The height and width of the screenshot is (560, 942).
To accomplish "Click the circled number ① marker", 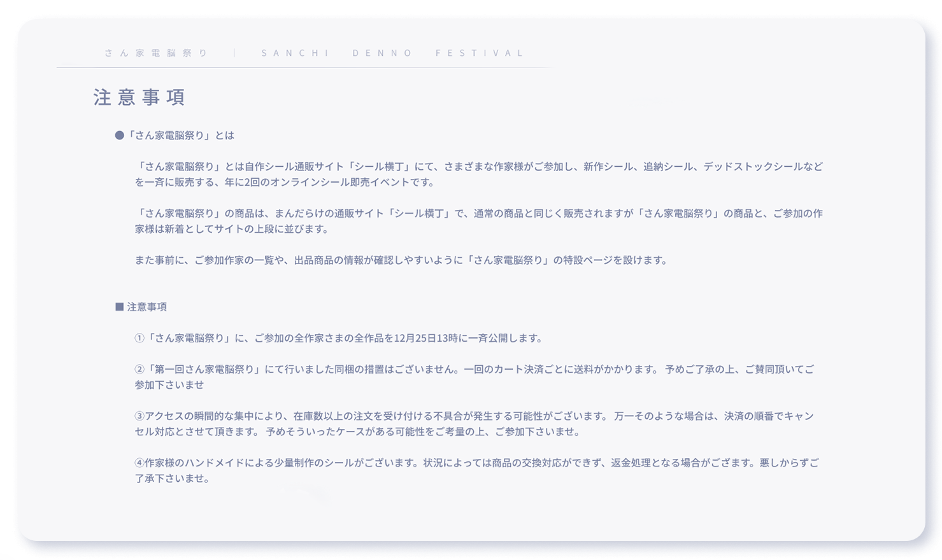I will [139, 339].
